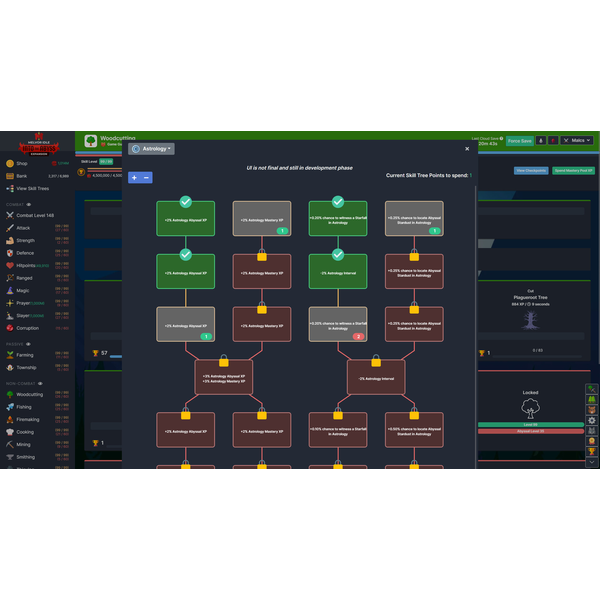Zoom in with the plus button
The image size is (600, 600).
134,177
